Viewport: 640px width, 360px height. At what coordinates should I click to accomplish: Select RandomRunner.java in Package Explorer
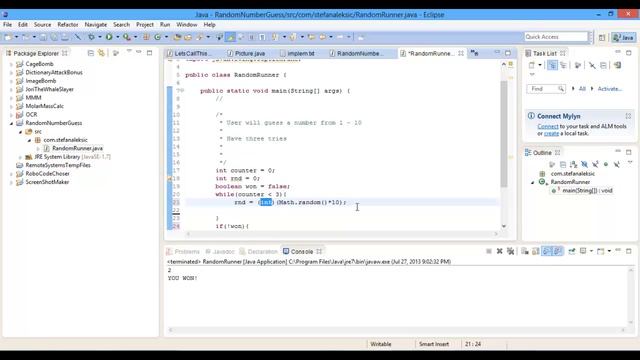(77, 149)
